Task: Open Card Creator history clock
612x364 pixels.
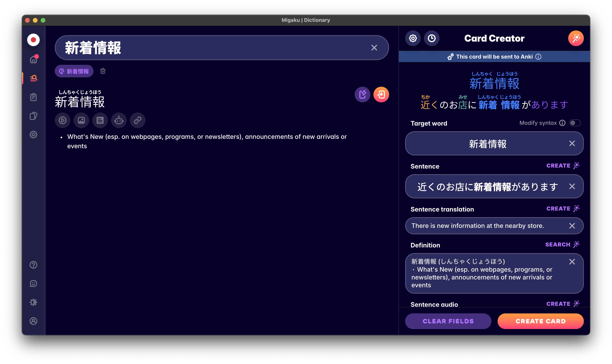Action: (432, 38)
